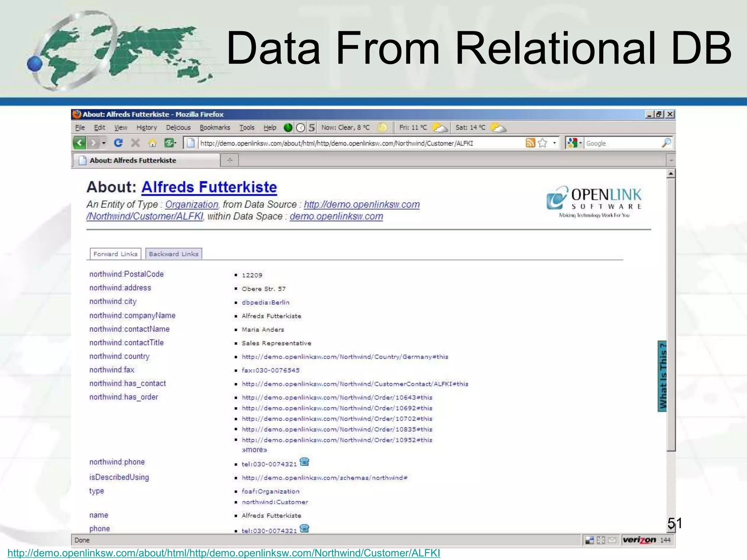Open the Edit menu
The width and height of the screenshot is (747, 560).
(100, 128)
